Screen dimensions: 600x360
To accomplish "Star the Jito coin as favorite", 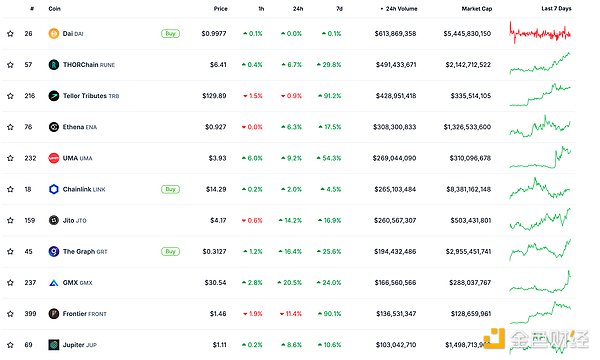I will coord(10,220).
